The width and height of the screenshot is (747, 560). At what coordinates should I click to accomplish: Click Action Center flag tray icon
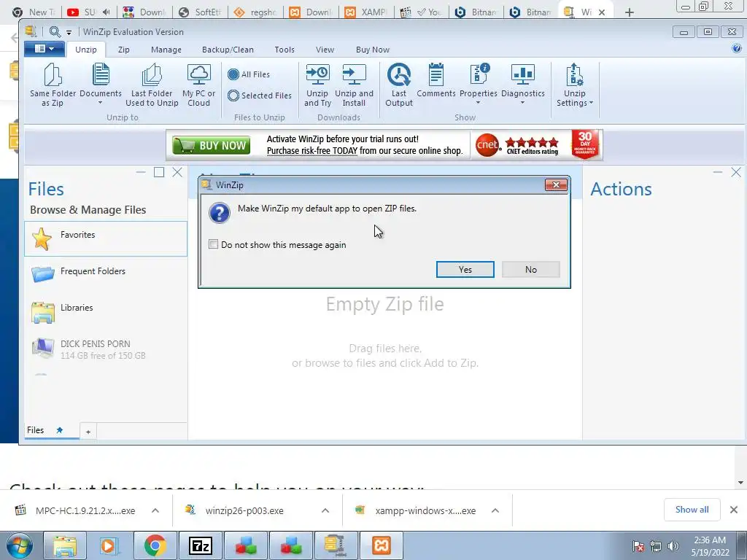click(638, 546)
